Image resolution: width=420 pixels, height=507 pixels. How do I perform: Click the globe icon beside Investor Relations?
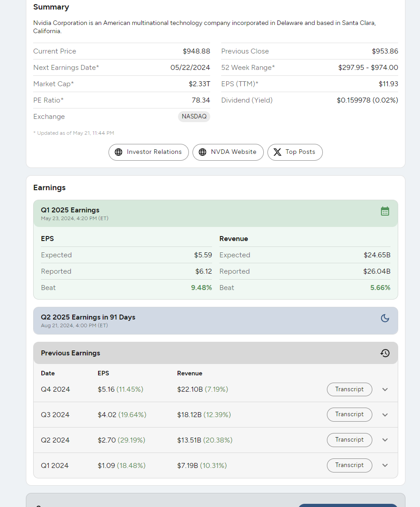[119, 152]
